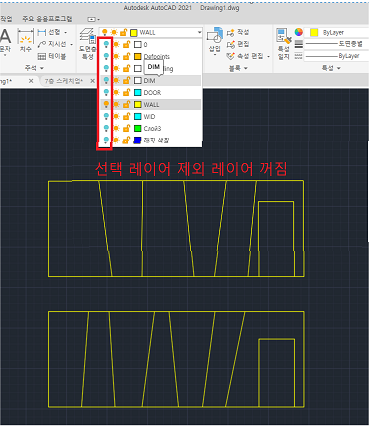
Task: Freeze the WID layer via sun icon
Action: click(x=116, y=116)
